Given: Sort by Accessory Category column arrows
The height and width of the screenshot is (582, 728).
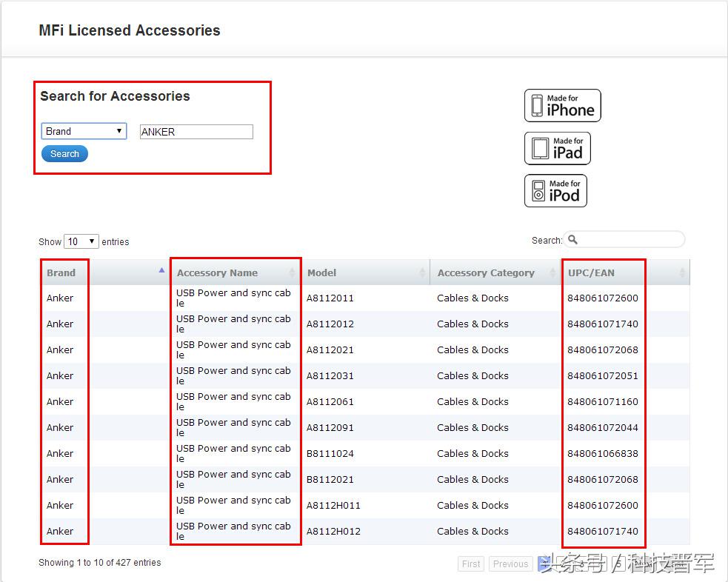Looking at the screenshot, I should point(552,272).
